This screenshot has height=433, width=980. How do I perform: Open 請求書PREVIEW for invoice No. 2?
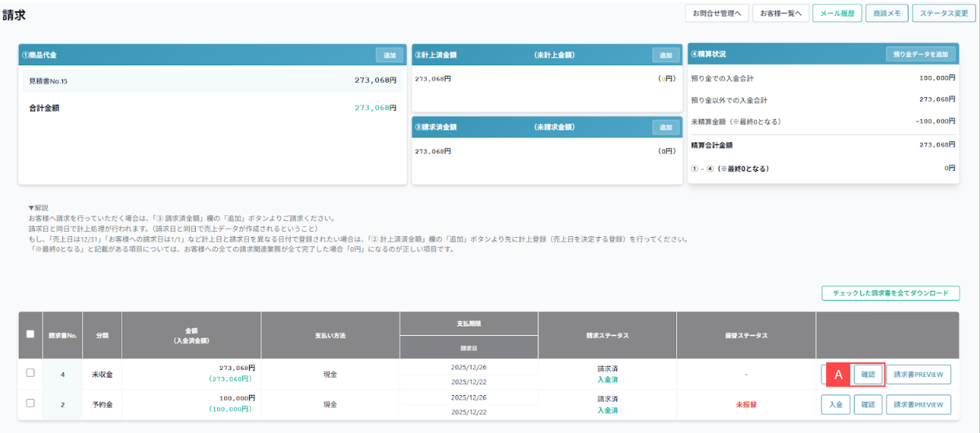click(918, 405)
